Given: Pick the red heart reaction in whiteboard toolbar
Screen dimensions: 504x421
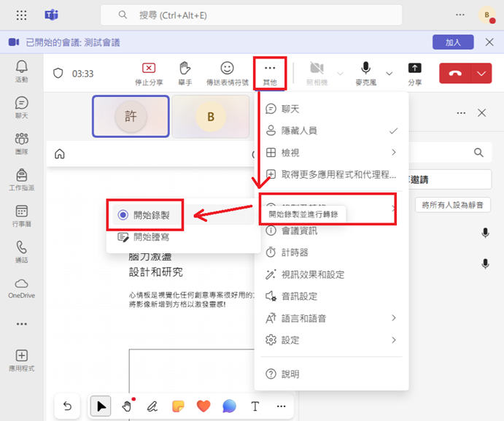Looking at the screenshot, I should (203, 406).
